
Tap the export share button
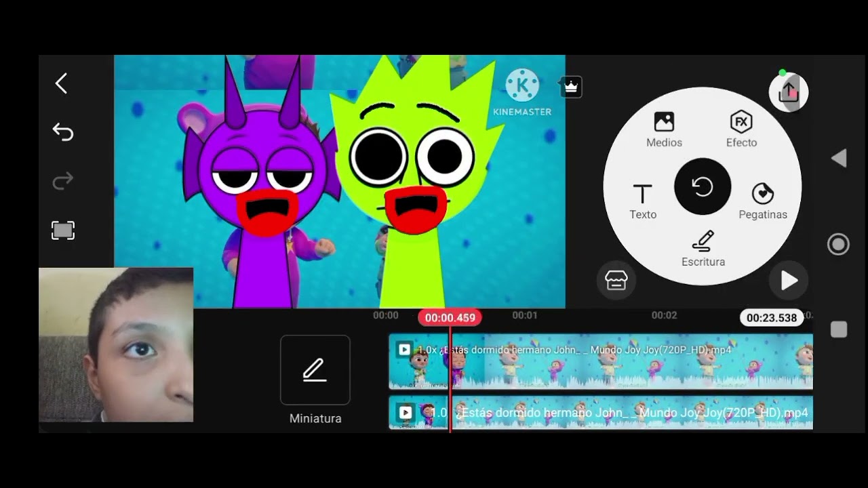pyautogui.click(x=789, y=91)
